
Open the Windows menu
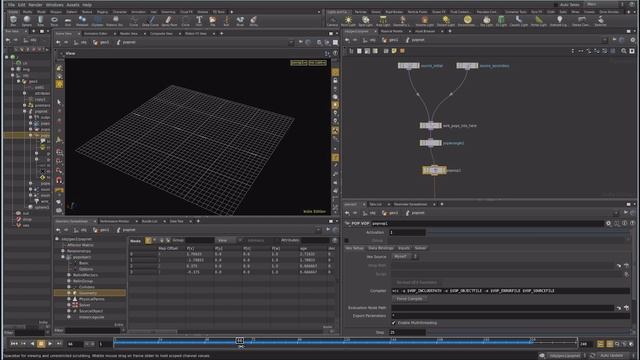(x=54, y=4)
